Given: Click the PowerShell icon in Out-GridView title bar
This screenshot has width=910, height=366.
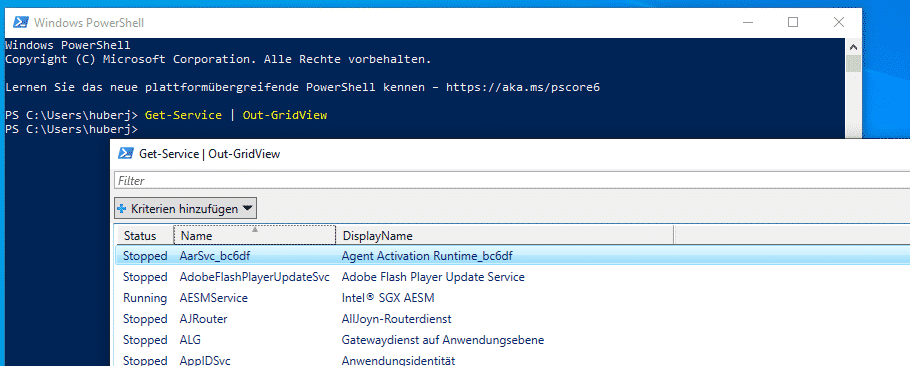Looking at the screenshot, I should pos(125,153).
